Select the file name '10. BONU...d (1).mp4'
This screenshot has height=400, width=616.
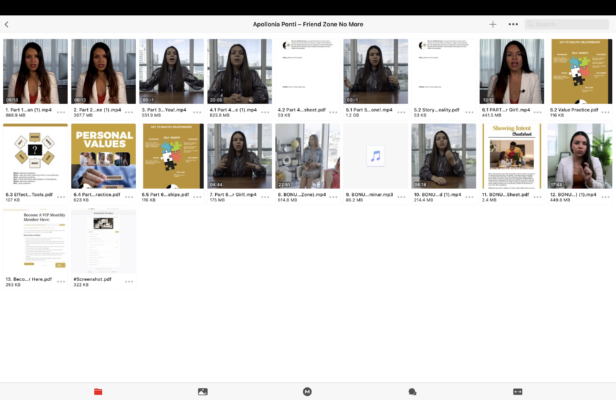point(437,194)
